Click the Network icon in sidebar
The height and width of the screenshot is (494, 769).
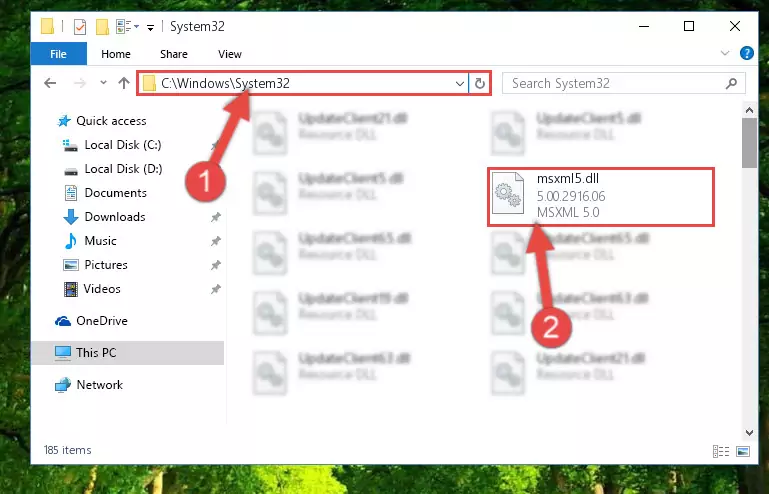tap(63, 385)
